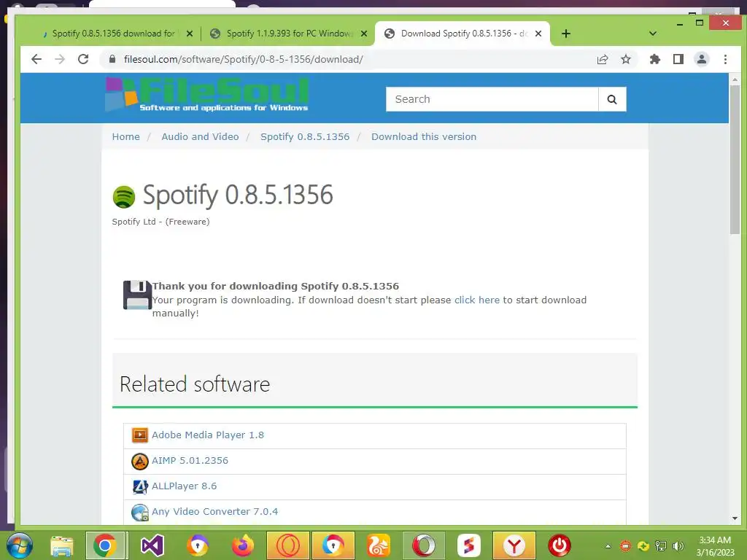The image size is (747, 560).
Task: Open the Chrome three-dot menu
Action: [x=726, y=59]
